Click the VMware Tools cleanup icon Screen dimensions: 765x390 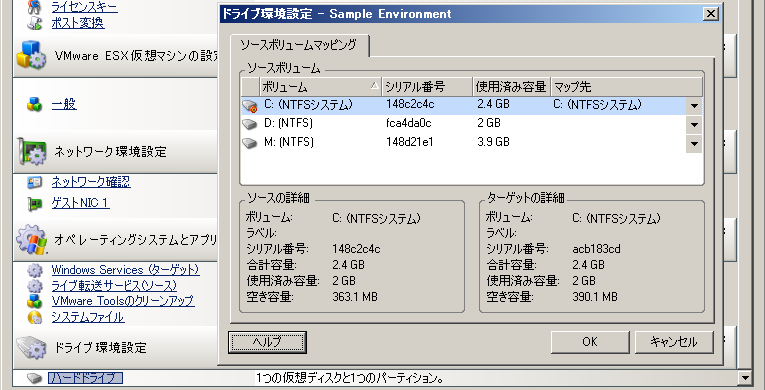pos(35,301)
